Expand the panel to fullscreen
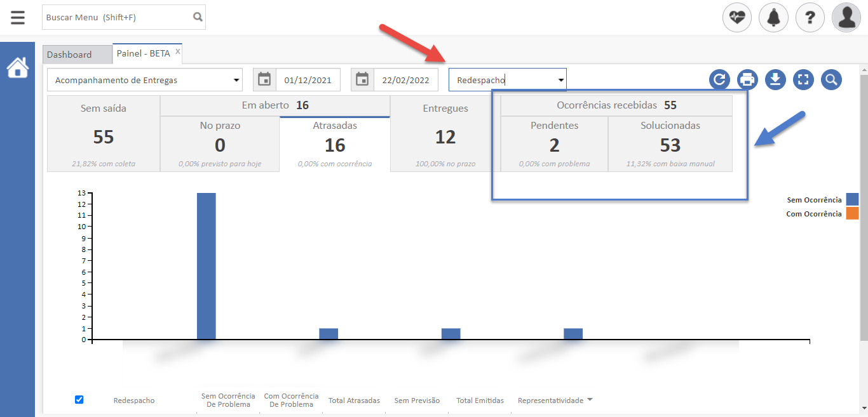Viewport: 868px width, 417px height. (x=803, y=79)
